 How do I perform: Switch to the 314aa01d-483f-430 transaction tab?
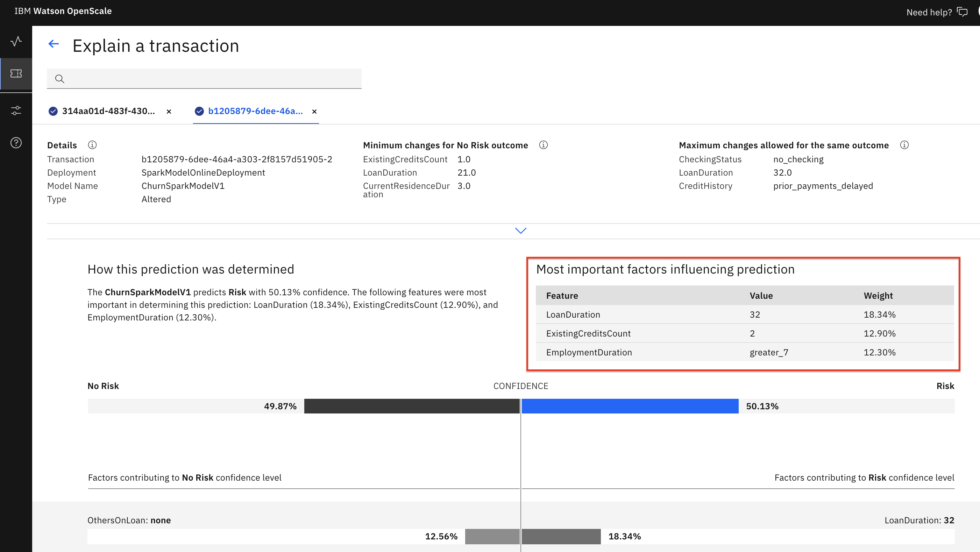[108, 111]
